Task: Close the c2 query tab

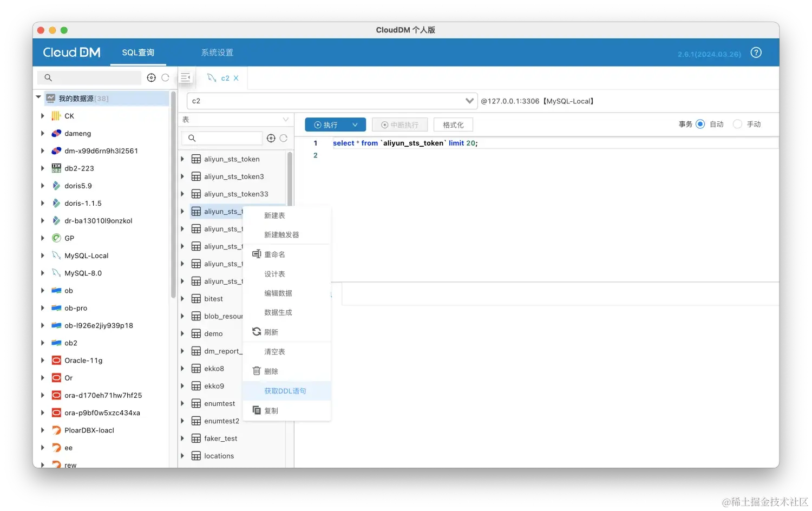Action: click(236, 78)
